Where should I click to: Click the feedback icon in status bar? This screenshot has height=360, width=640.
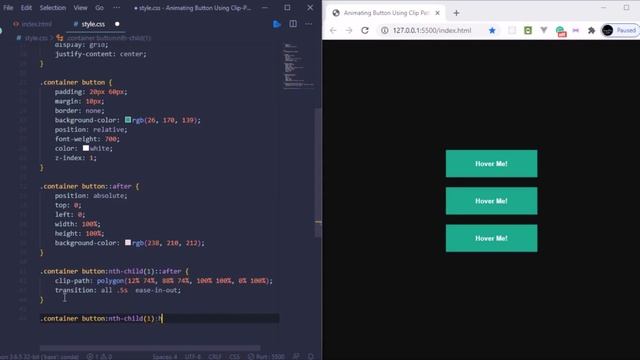[x=296, y=356]
